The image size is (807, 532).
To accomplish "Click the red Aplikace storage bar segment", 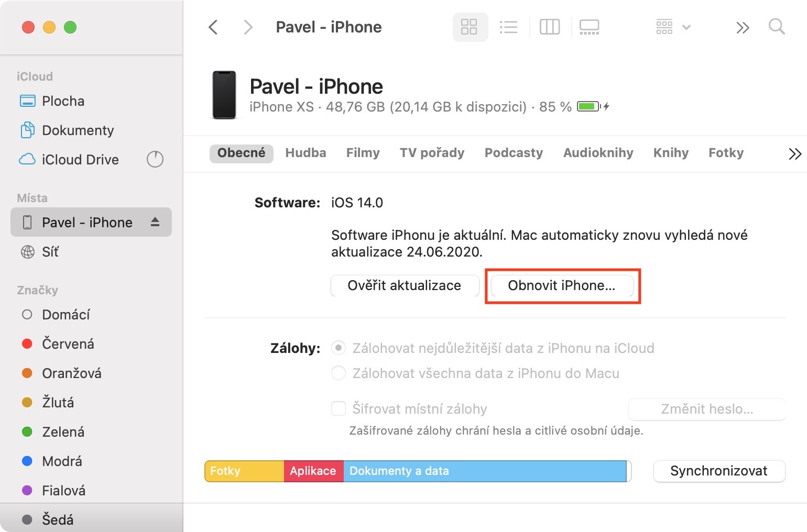I will (x=313, y=471).
